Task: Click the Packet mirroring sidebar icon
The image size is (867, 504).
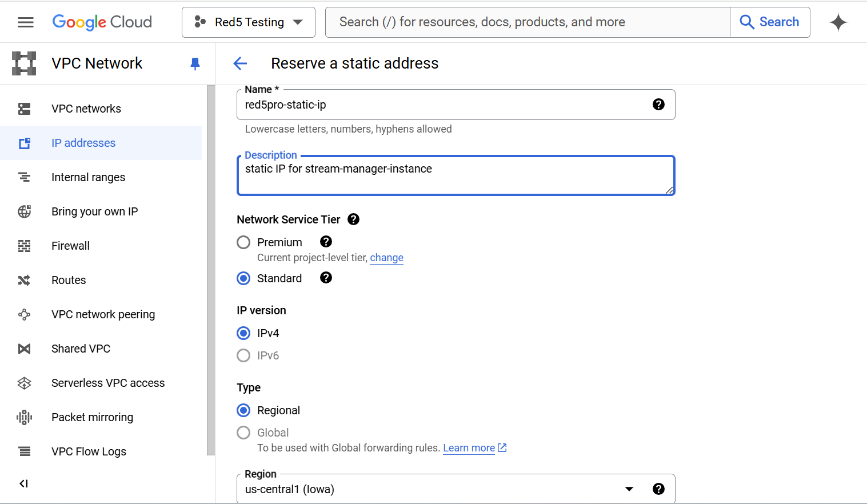Action: pos(24,417)
